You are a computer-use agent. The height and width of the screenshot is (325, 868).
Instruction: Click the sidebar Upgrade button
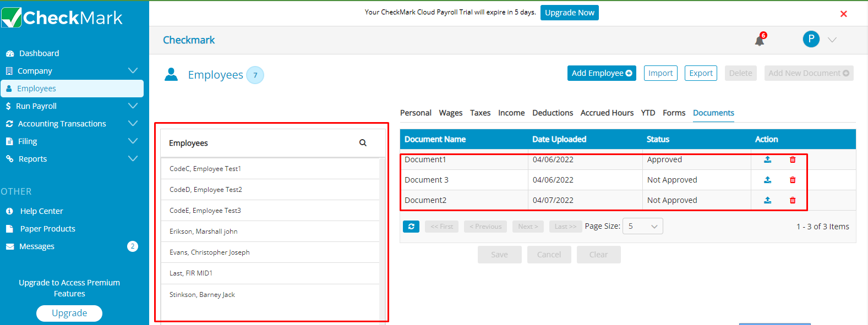pyautogui.click(x=69, y=313)
